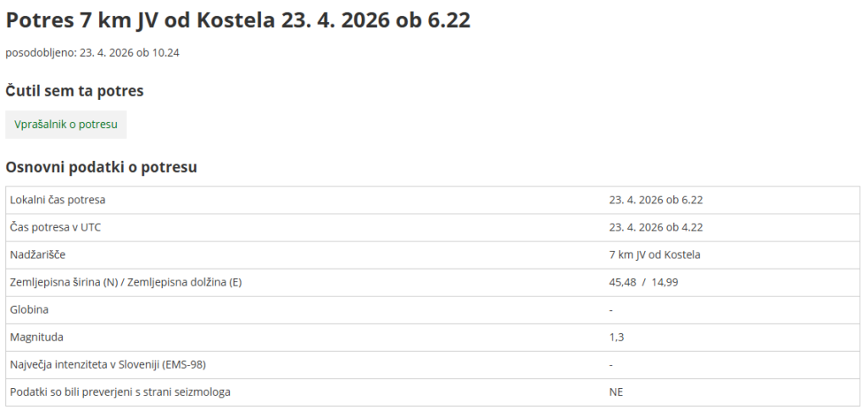Click the Nadžarišče row label
Viewport: 868px width, 411px height.
(37, 254)
